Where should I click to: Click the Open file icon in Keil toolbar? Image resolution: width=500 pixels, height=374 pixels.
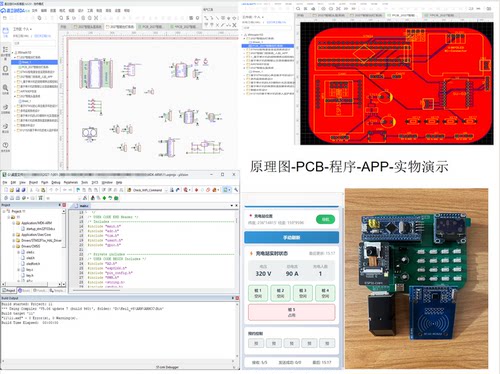12,190
